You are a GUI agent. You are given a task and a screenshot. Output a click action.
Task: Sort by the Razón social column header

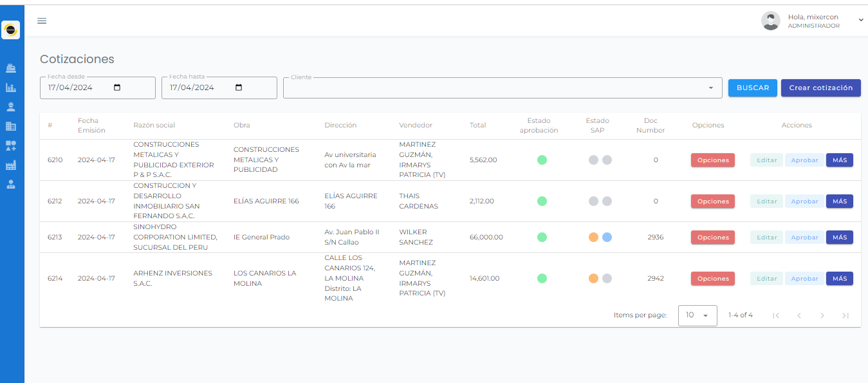pos(154,125)
